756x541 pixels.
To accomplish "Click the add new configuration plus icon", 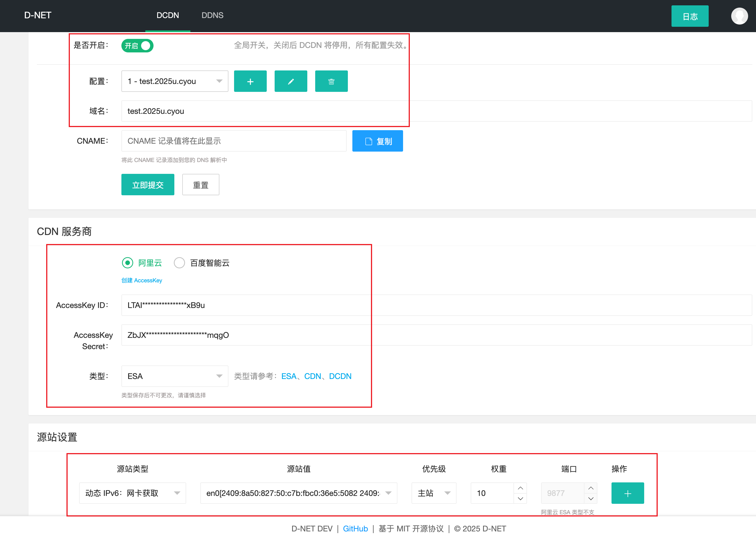I will [250, 81].
